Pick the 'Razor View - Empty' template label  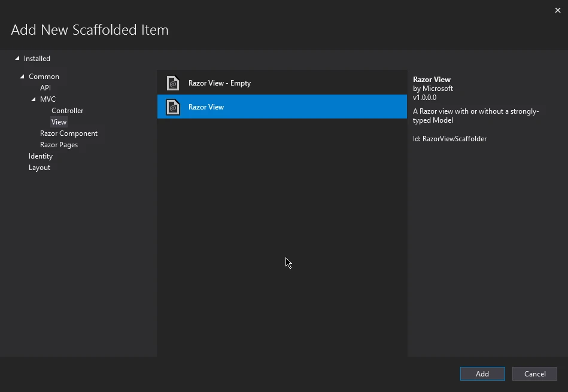coord(219,83)
